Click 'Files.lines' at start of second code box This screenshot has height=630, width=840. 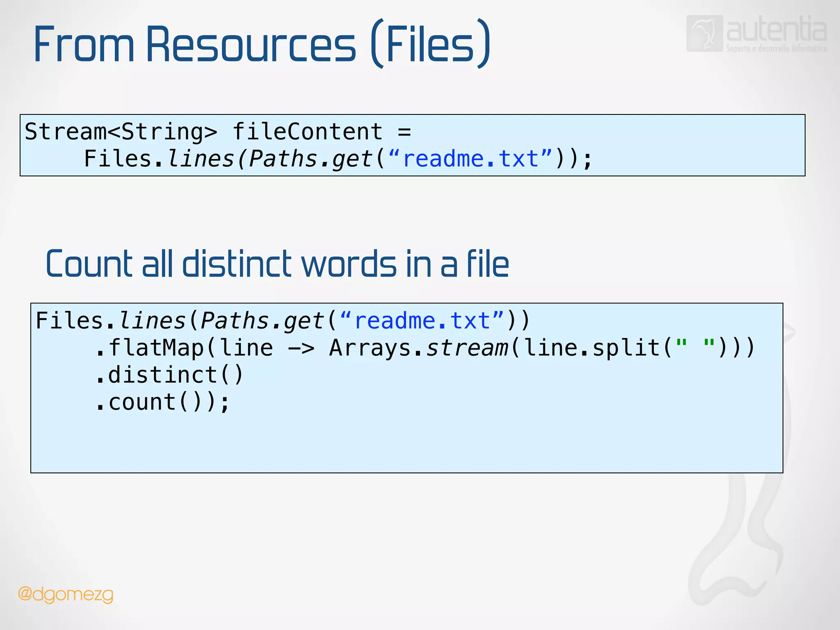coord(111,321)
